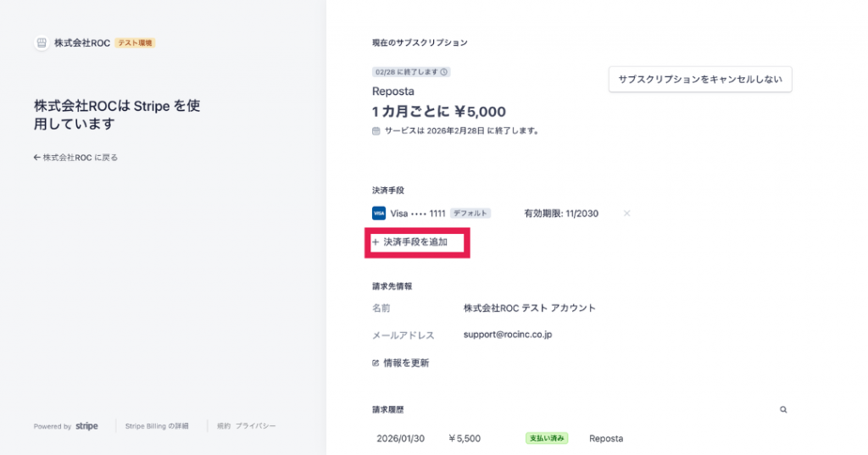The image size is (868, 455).
Task: Click the green 支払い済み status badge
Action: point(546,438)
